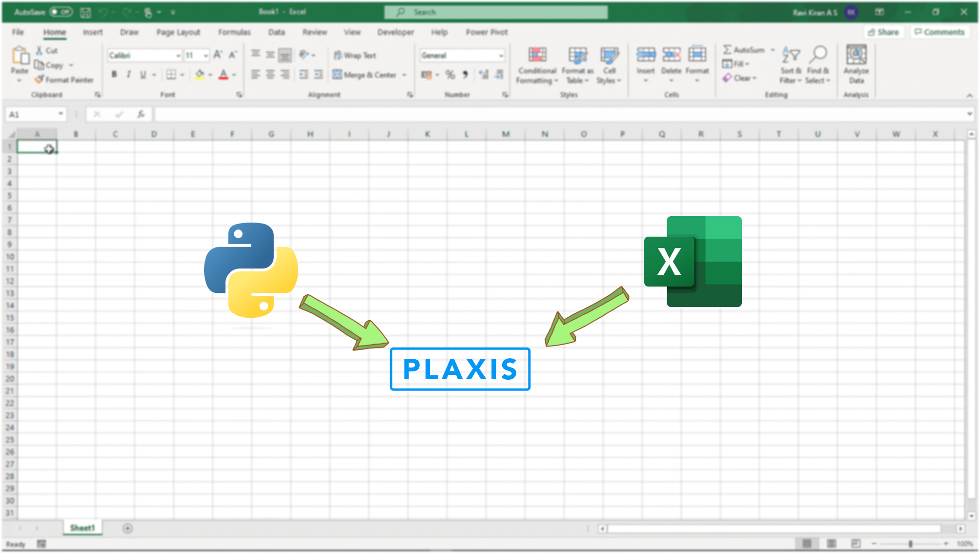Click the Wrap Text icon
Screen dimensions: 980x553
357,55
